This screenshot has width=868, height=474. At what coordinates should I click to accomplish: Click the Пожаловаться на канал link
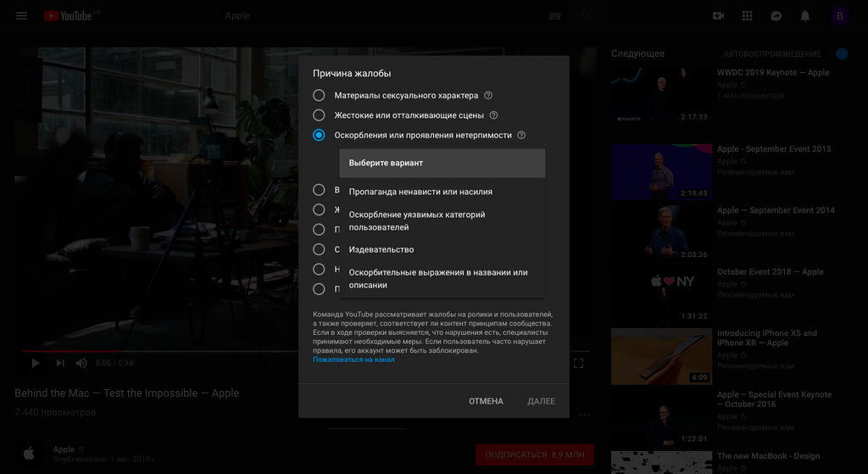tap(353, 360)
